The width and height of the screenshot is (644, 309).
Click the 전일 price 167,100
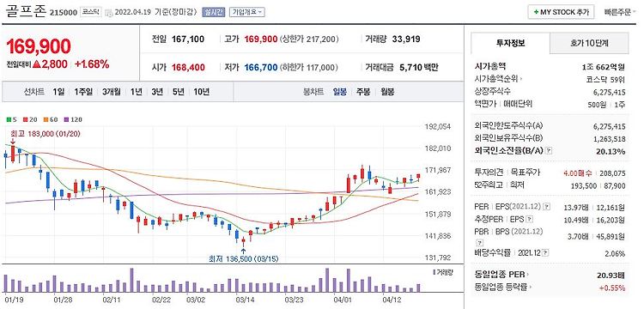click(188, 39)
